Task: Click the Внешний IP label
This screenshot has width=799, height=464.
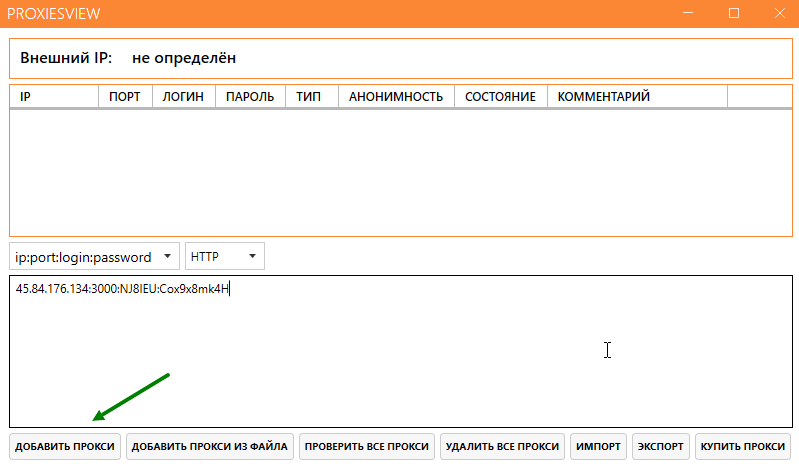Action: [x=66, y=58]
